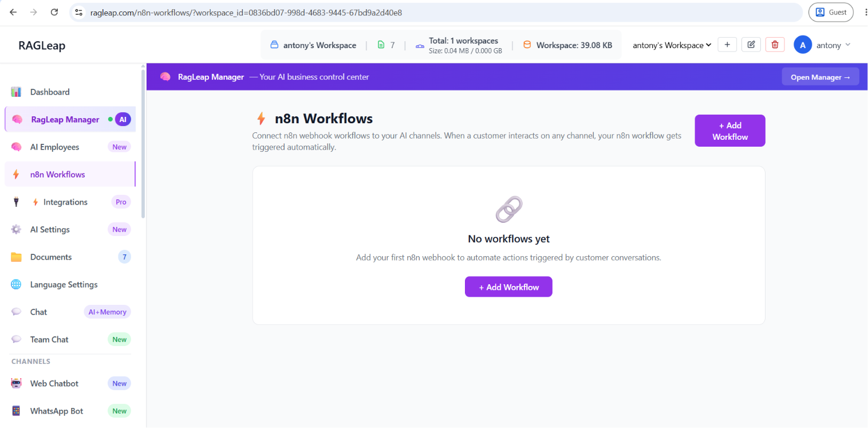868x428 pixels.
Task: Click the Documents count badge 7
Action: coord(124,257)
